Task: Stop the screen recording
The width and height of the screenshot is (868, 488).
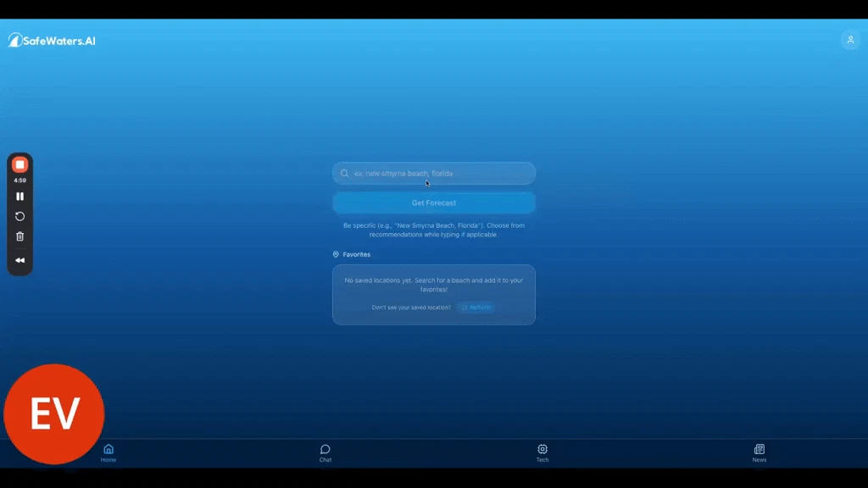Action: [20, 165]
